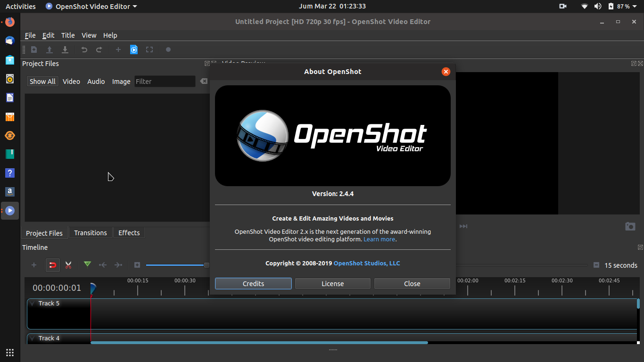Click the camera snapshot icon in Video Preview
This screenshot has width=644, height=362.
pos(630,226)
